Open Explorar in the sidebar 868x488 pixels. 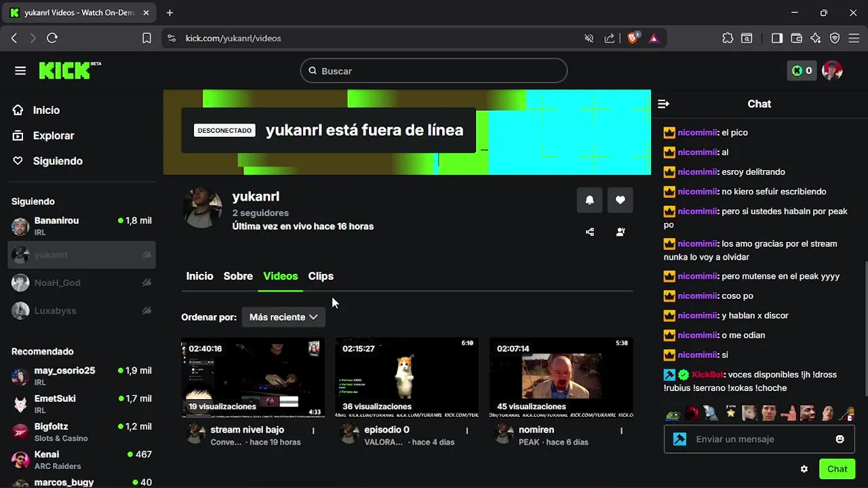53,136
